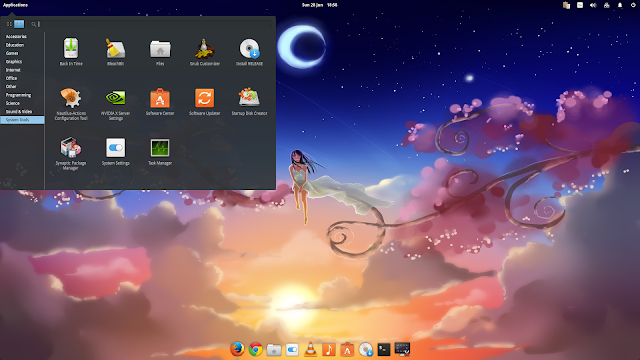
Task: Open the Files folder in the dock
Action: pyautogui.click(x=274, y=349)
